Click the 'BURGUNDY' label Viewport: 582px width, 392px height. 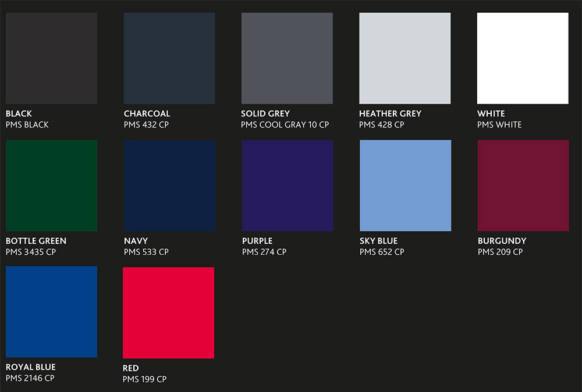tap(502, 241)
